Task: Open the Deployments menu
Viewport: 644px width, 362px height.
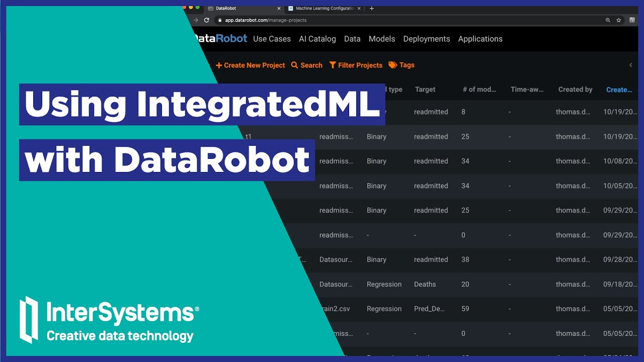Action: coord(427,39)
